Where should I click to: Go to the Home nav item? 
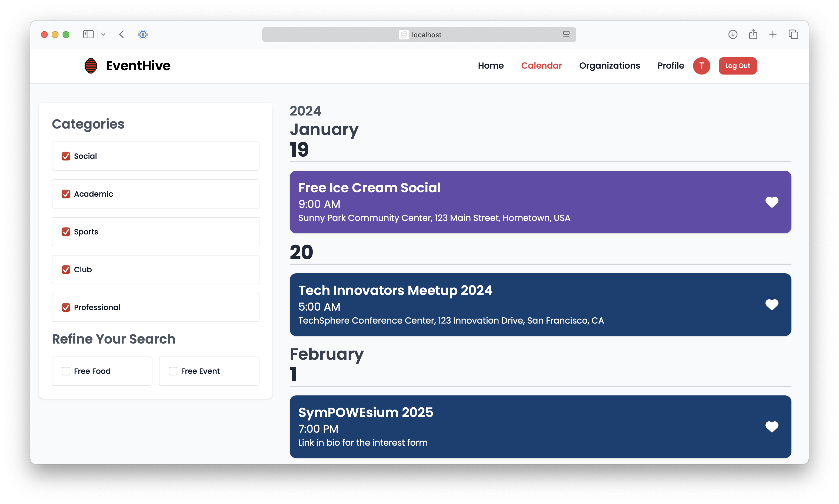490,66
